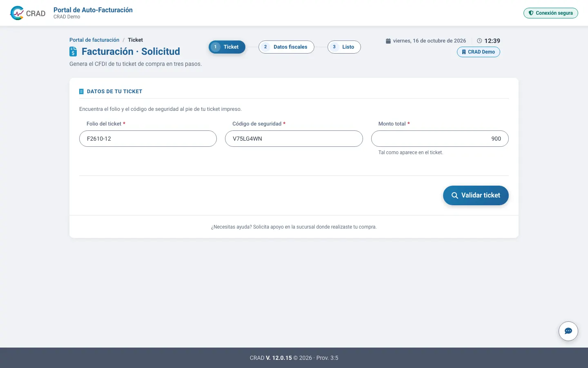
Task: Click the calendar icon next to the date
Action: 388,41
